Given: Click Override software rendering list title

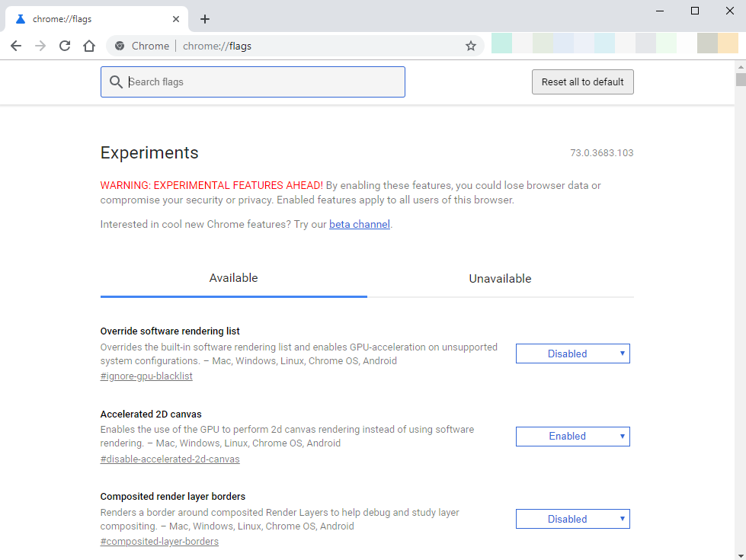Looking at the screenshot, I should click(x=170, y=331).
